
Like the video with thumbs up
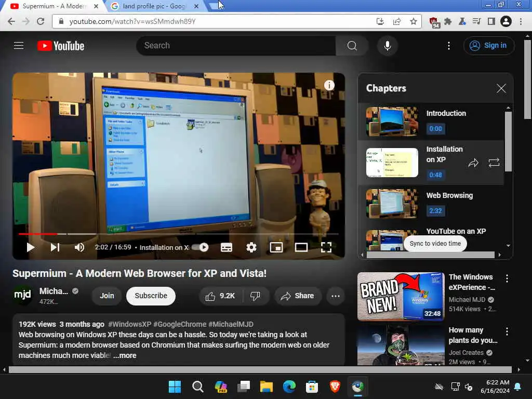pyautogui.click(x=220, y=296)
